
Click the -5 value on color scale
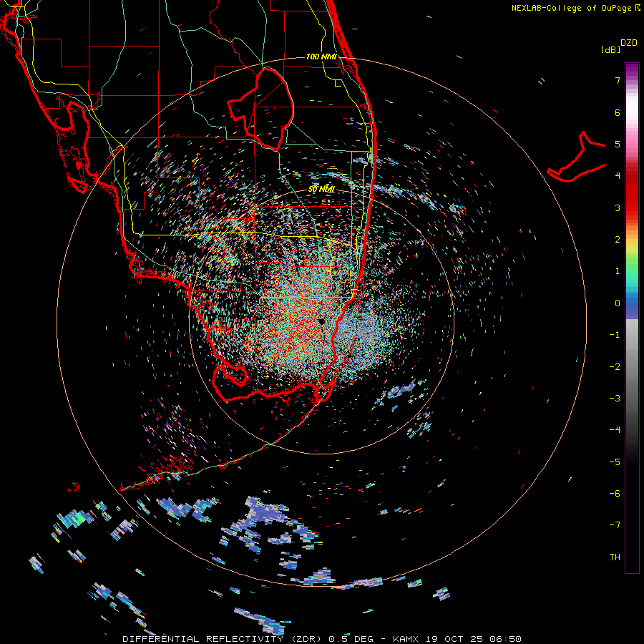click(615, 462)
